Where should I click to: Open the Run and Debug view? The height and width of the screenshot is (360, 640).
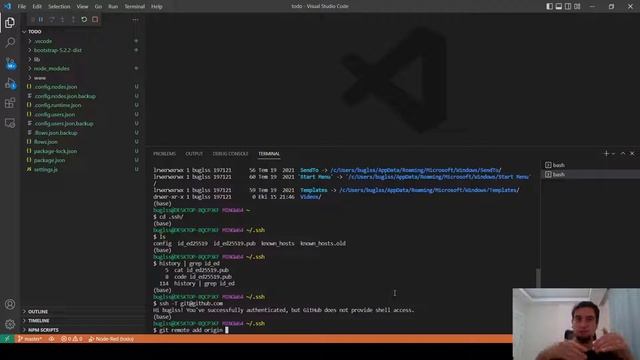tap(10, 83)
